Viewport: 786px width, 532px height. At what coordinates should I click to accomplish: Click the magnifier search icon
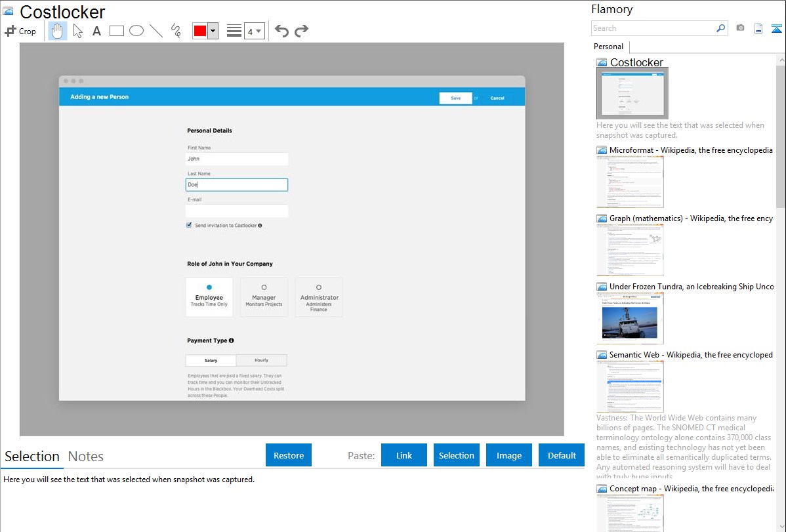pyautogui.click(x=720, y=28)
